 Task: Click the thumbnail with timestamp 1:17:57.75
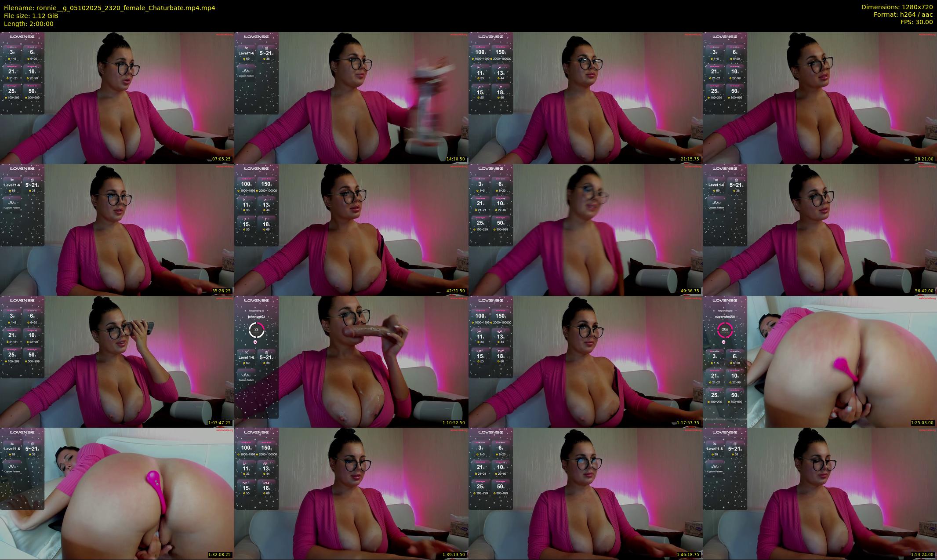[x=585, y=361]
